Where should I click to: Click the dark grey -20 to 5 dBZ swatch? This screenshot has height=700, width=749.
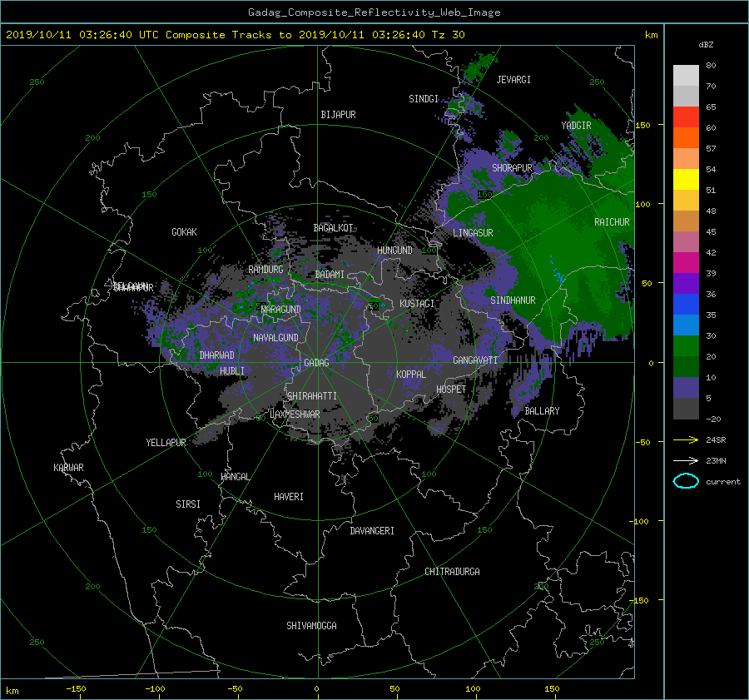point(686,409)
